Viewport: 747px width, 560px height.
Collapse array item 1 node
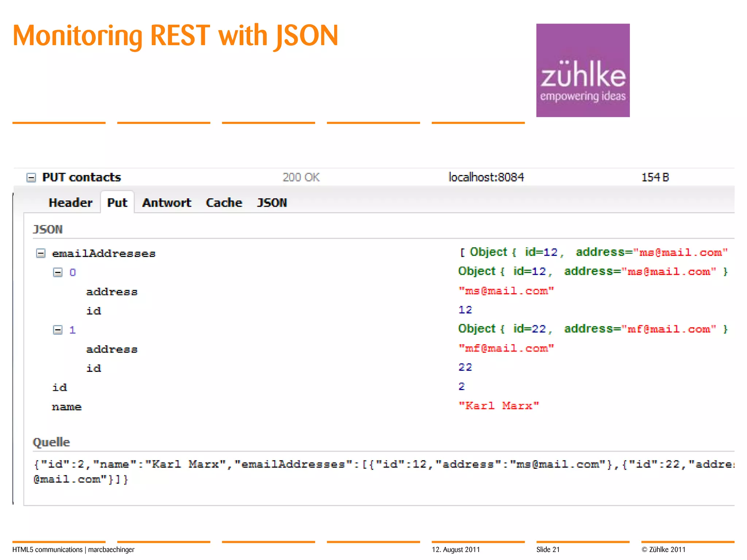click(x=58, y=330)
